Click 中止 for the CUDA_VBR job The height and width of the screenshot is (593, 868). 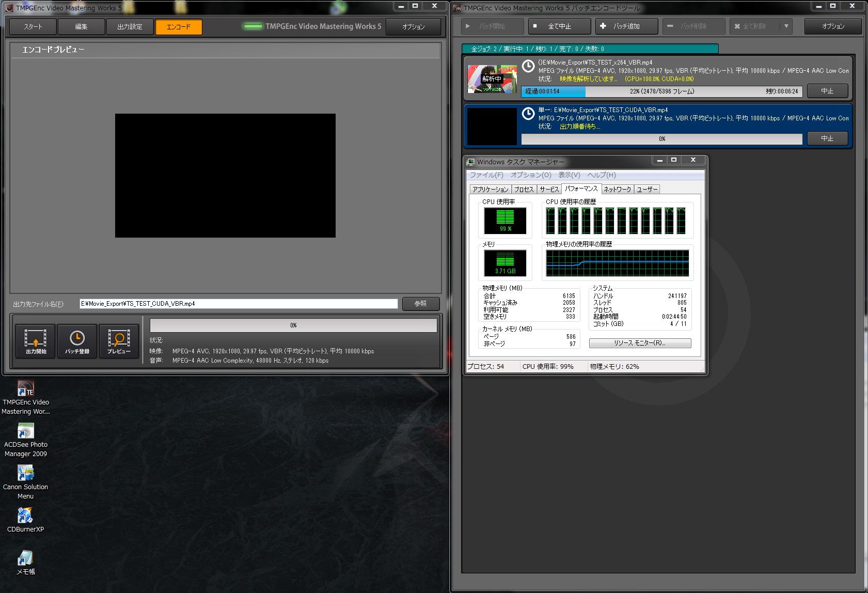(827, 138)
